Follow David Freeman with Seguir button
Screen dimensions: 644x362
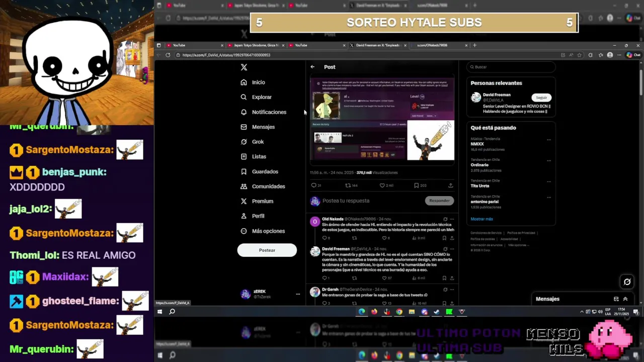pyautogui.click(x=541, y=98)
